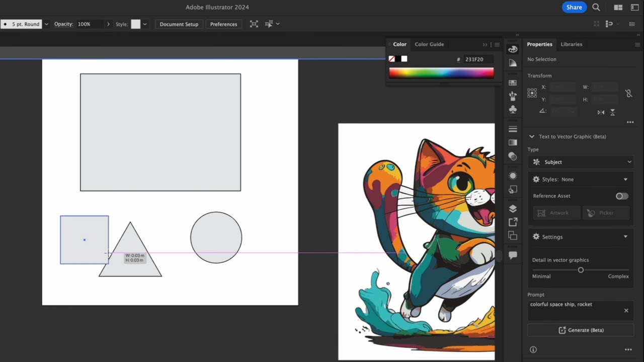Open the Graphic Styles panel icon
The height and width of the screenshot is (362, 644).
coord(513,189)
